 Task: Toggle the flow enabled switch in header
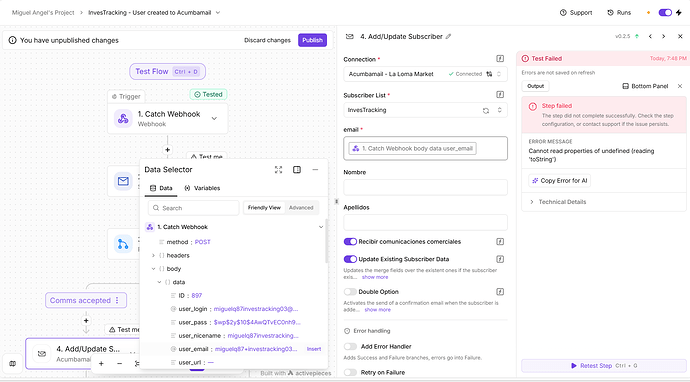[x=665, y=13]
